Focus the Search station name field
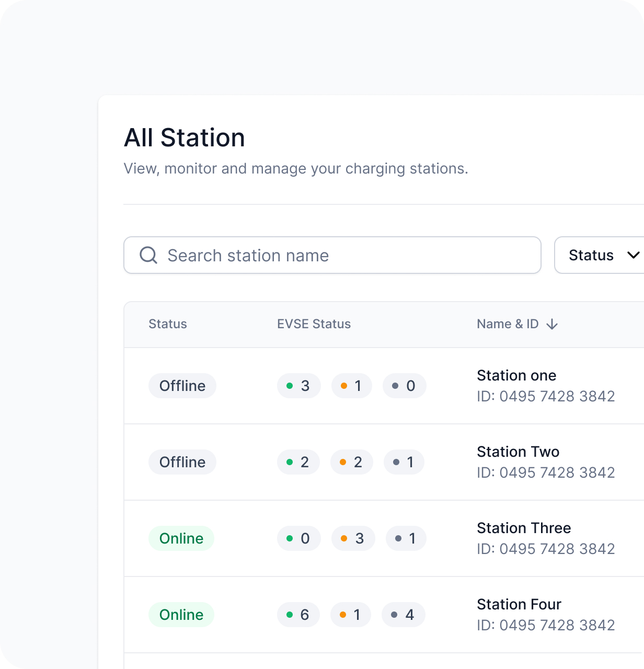 [x=332, y=255]
